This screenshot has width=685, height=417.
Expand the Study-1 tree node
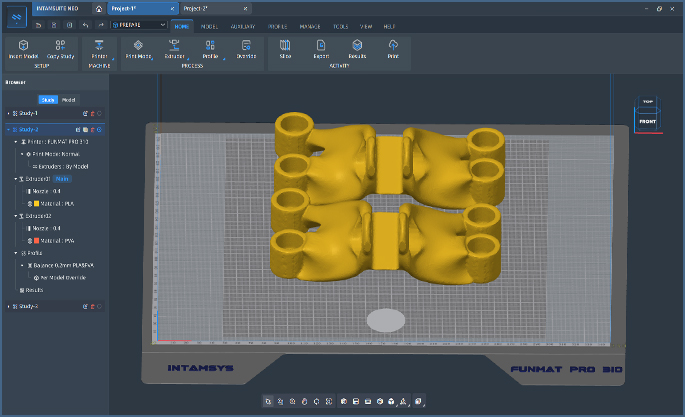[8, 114]
